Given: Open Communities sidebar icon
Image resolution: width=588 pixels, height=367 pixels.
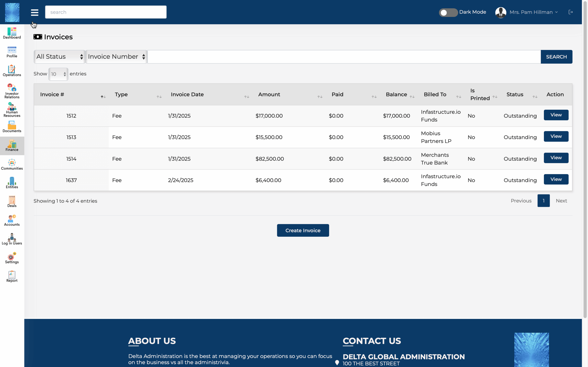Looking at the screenshot, I should (x=12, y=164).
